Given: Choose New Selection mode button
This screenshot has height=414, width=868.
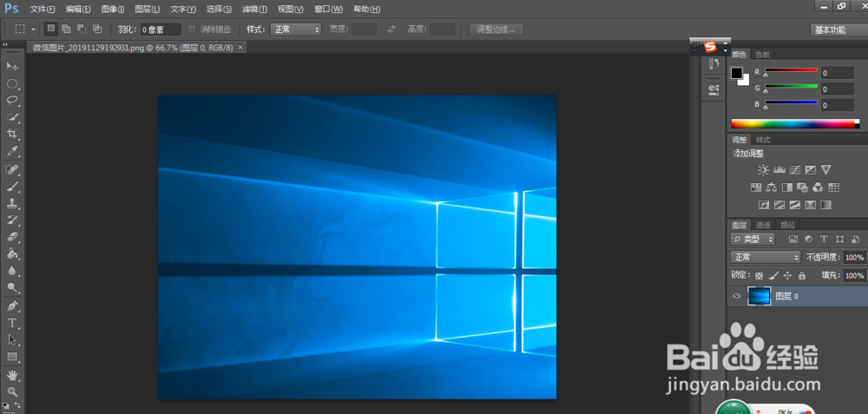Looking at the screenshot, I should tap(51, 29).
